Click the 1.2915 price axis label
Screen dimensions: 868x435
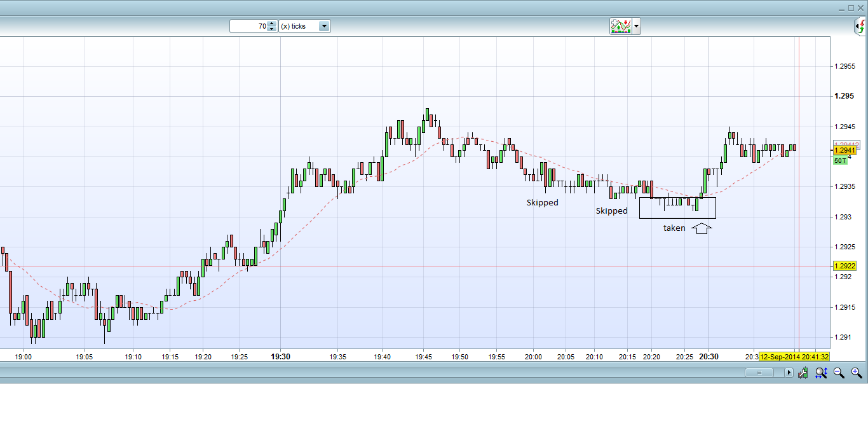(845, 307)
